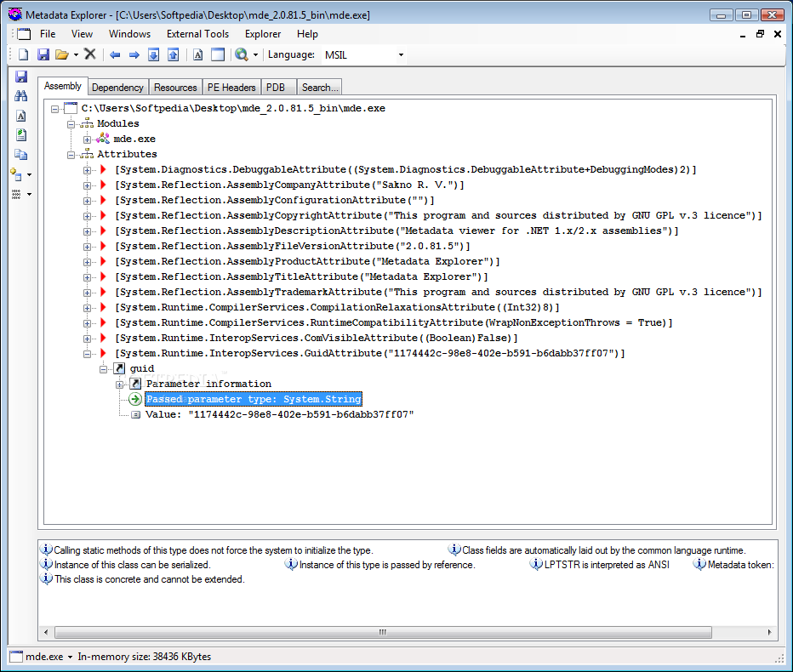Screen dimensions: 793x672
Task: Click the font 'A' icon in top toolbar
Action: coord(197,54)
